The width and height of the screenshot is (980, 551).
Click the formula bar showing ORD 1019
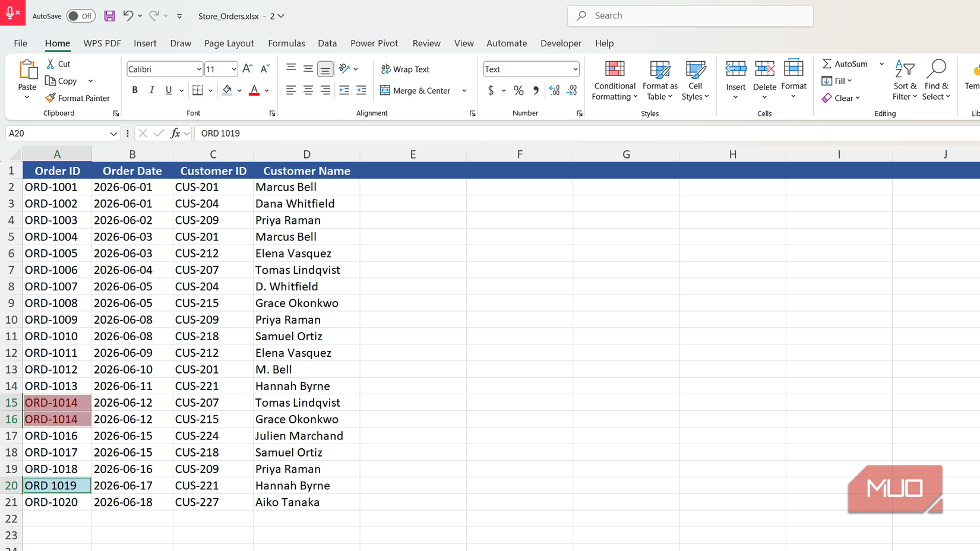point(587,134)
